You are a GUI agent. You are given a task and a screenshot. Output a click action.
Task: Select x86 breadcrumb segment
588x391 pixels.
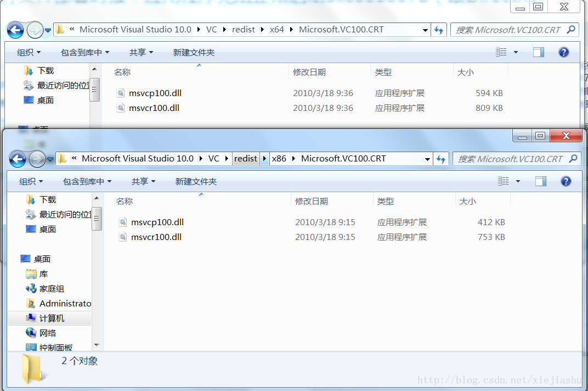tap(279, 159)
